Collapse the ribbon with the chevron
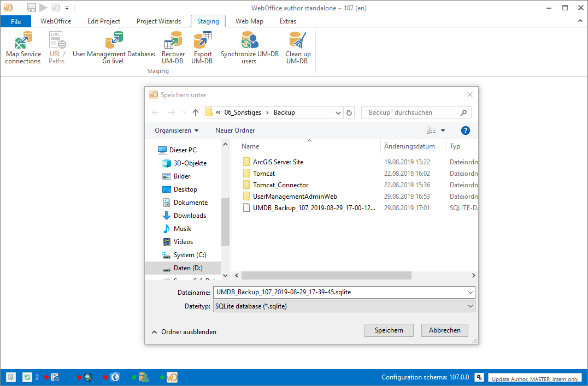 [580, 21]
